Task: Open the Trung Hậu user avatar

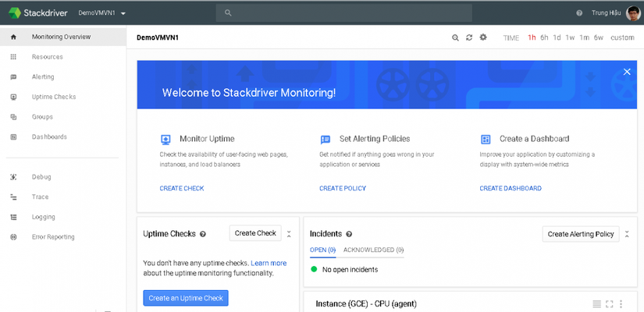Action: (633, 13)
